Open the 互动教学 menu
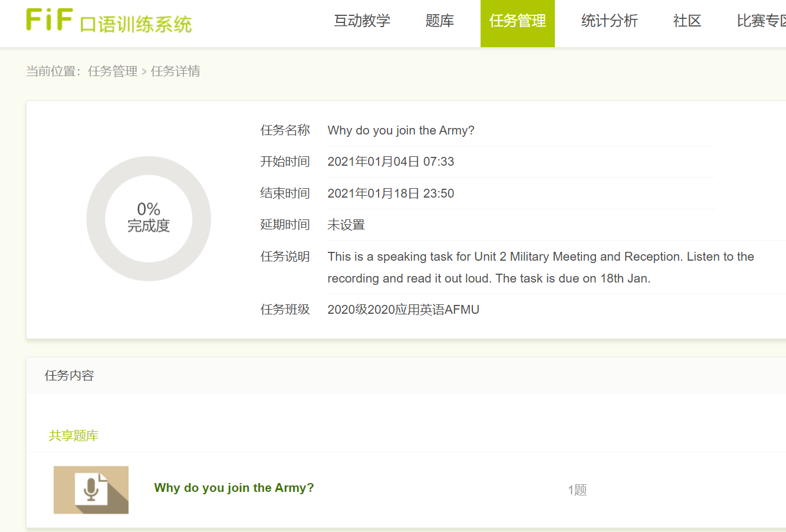Image resolution: width=786 pixels, height=532 pixels. point(362,21)
